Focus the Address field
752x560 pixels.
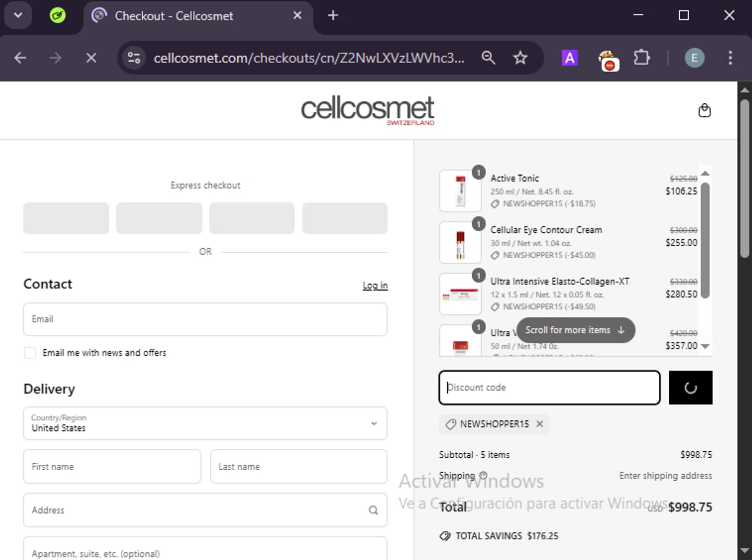[x=205, y=510]
